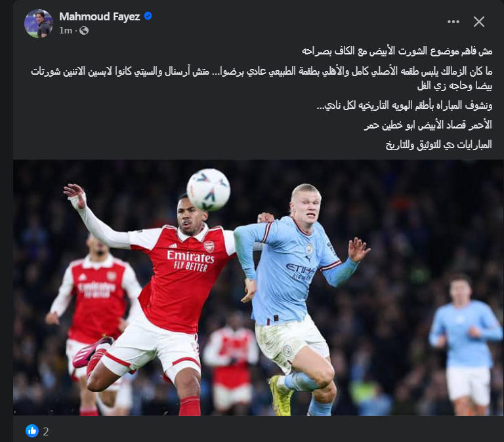Image resolution: width=504 pixels, height=442 pixels.
Task: Open the three-dot post options menu
Action: pyautogui.click(x=453, y=22)
